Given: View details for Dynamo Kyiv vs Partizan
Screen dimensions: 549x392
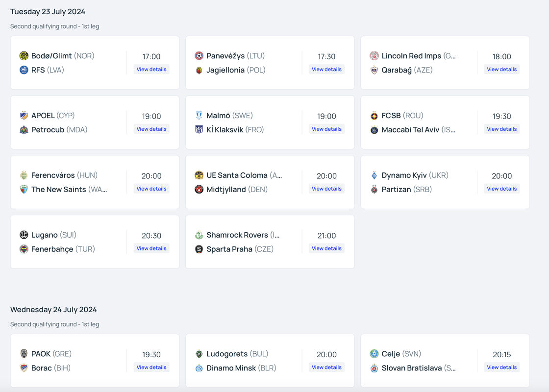Looking at the screenshot, I should pyautogui.click(x=501, y=189).
